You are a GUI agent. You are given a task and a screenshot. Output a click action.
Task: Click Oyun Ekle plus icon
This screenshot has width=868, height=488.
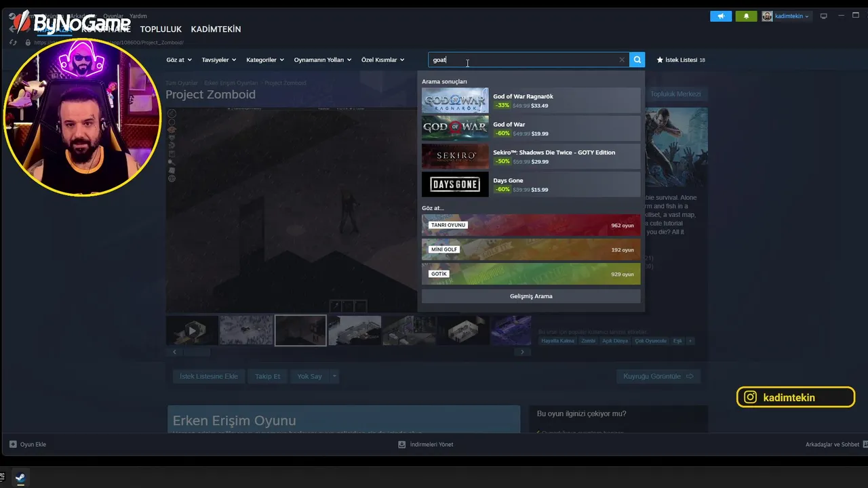13,445
